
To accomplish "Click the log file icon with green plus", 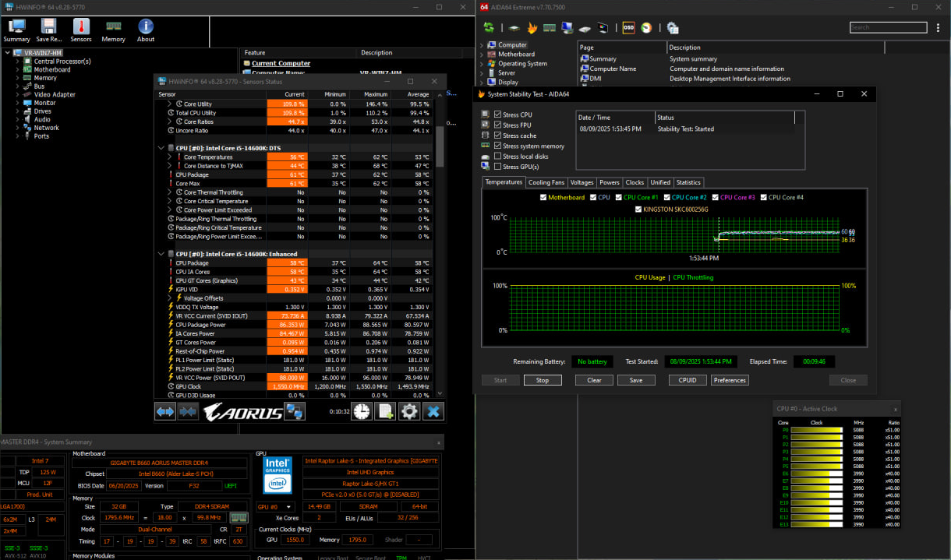I will pos(385,411).
